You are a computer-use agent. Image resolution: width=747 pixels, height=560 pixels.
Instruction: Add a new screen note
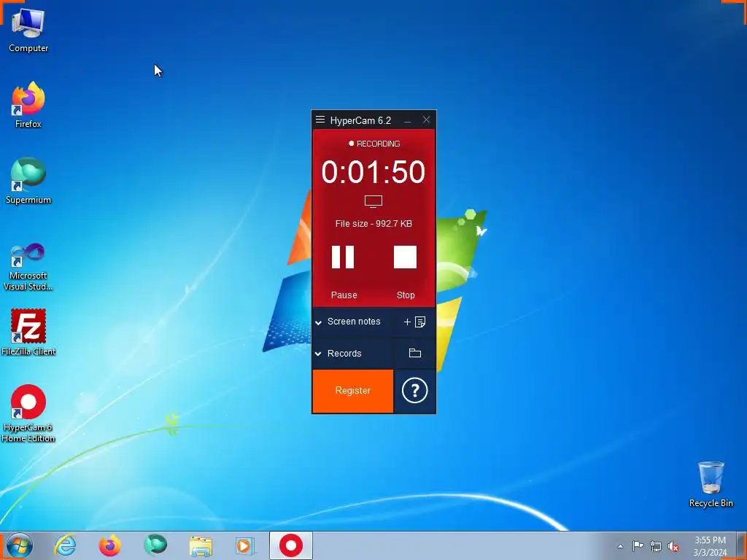tap(414, 322)
